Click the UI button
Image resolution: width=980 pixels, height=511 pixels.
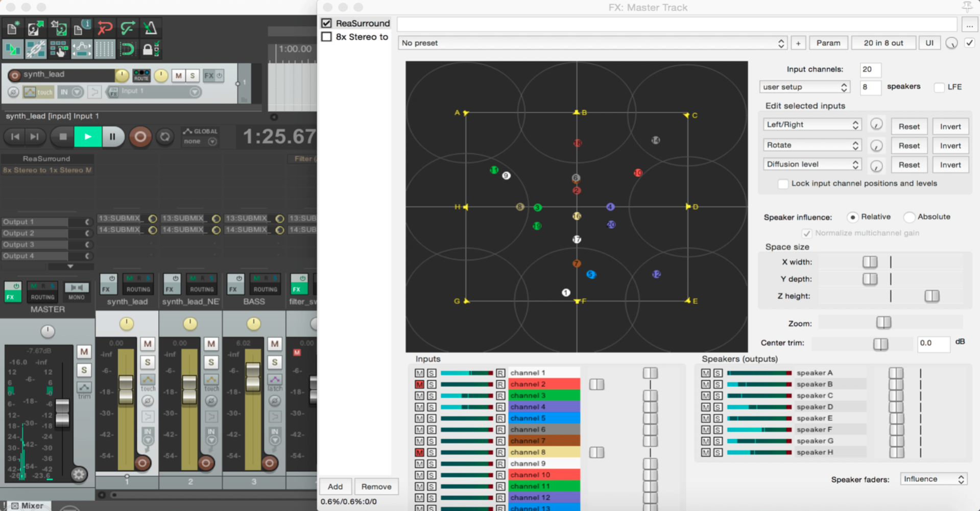929,43
